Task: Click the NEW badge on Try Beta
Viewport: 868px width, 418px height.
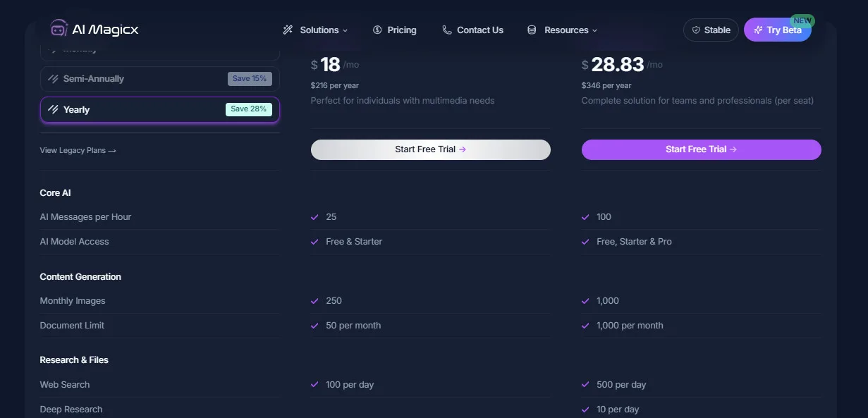Action: coord(802,20)
